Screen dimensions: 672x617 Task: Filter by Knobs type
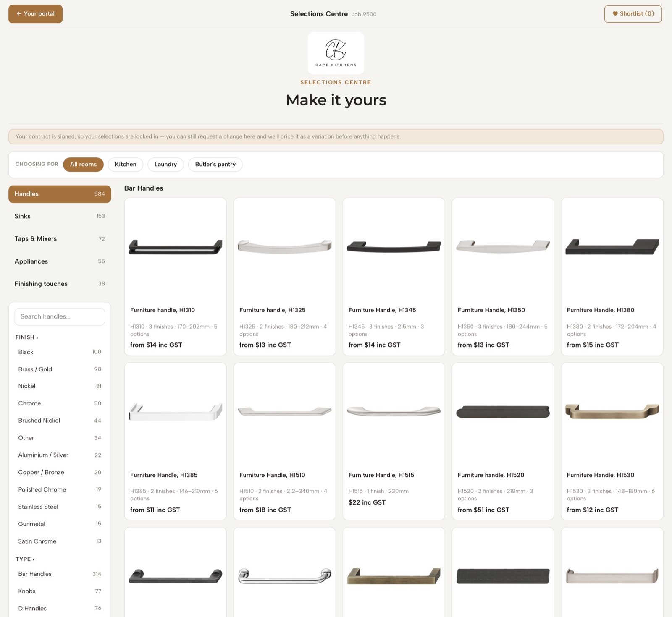tap(60, 591)
